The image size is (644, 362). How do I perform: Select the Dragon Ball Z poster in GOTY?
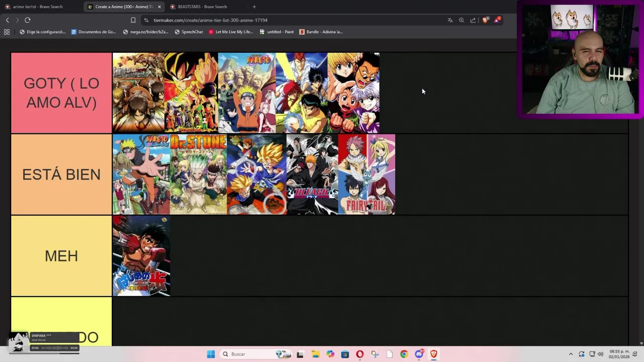(x=191, y=93)
